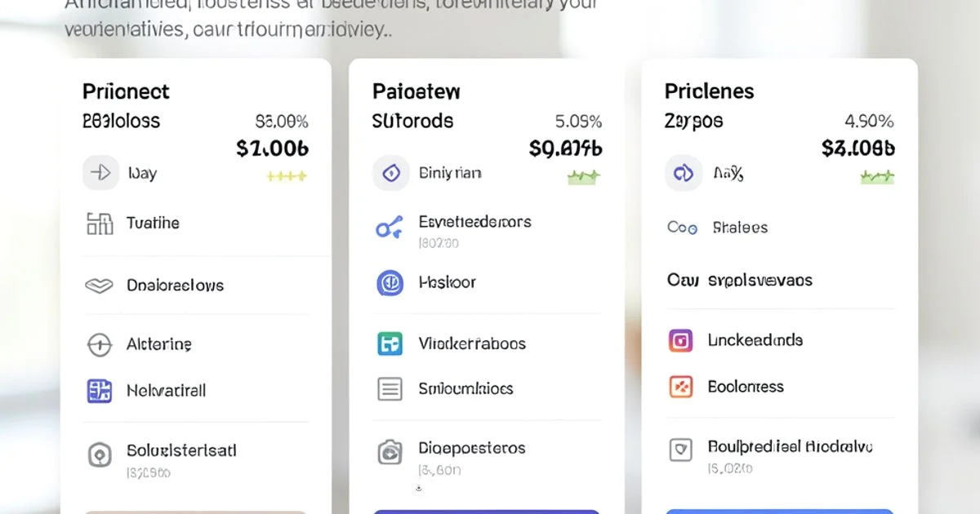Select the shield icon next to Biniyrian
The width and height of the screenshot is (980, 514).
390,172
